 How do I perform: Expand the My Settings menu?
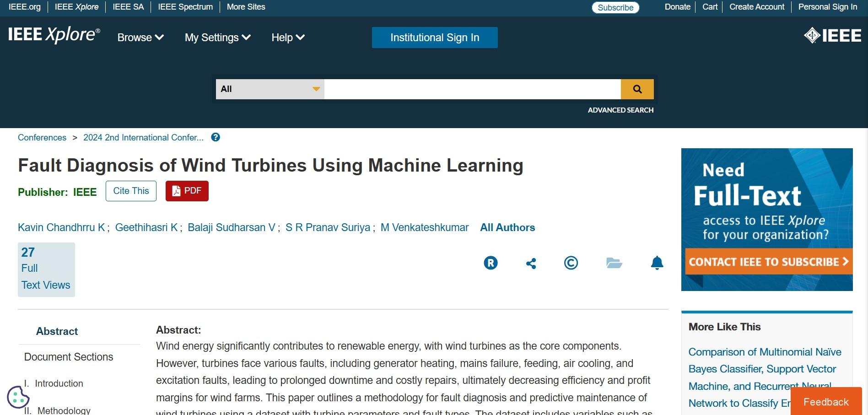[217, 38]
